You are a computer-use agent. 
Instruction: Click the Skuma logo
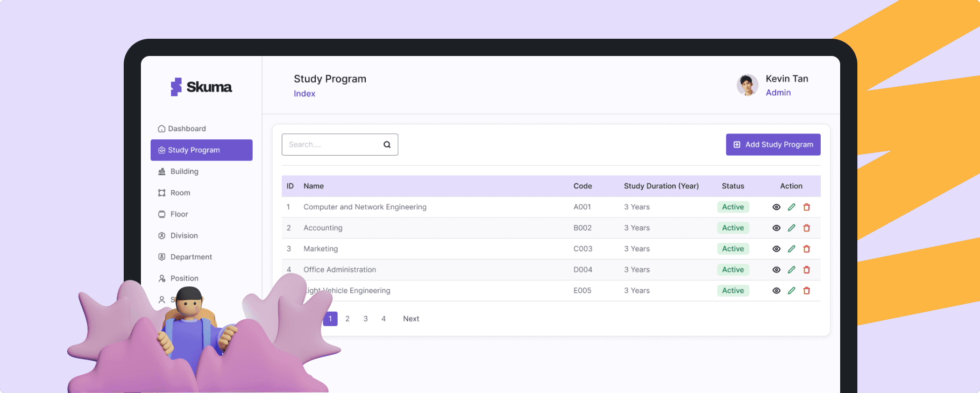click(201, 87)
